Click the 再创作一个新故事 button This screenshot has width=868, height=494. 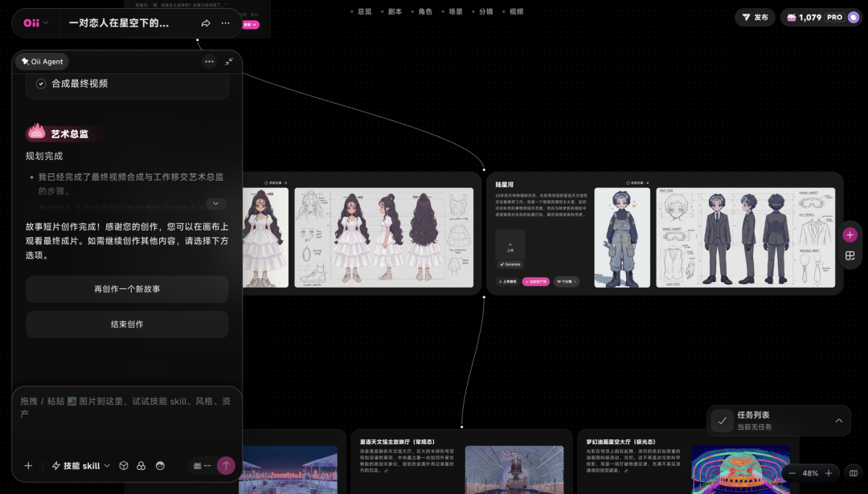tap(127, 288)
